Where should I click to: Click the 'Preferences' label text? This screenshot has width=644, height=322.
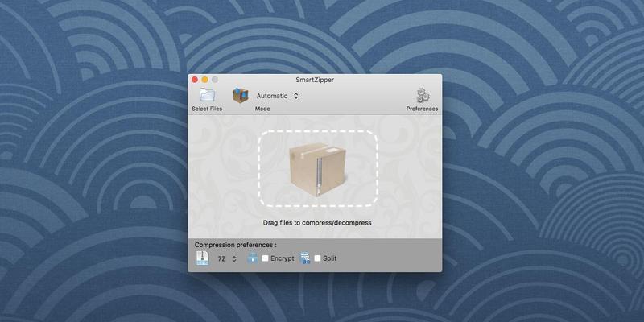(422, 109)
